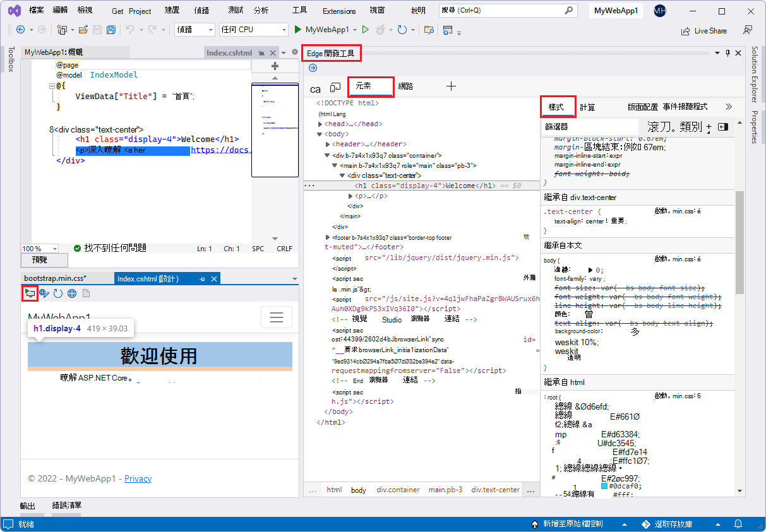Click the 篩選器 filter input in the Styles pane
This screenshot has height=532, width=766.
click(x=587, y=126)
